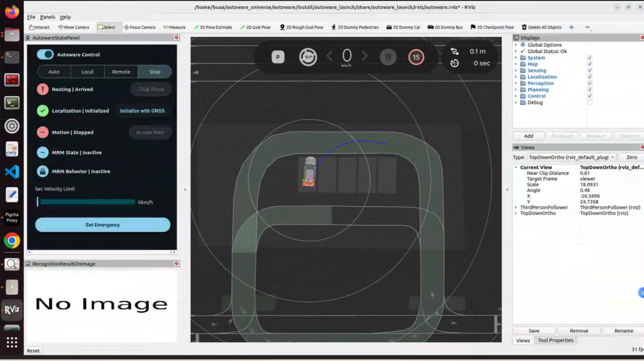Image resolution: width=644 pixels, height=361 pixels.
Task: Click Delete All Objects tool
Action: click(541, 27)
